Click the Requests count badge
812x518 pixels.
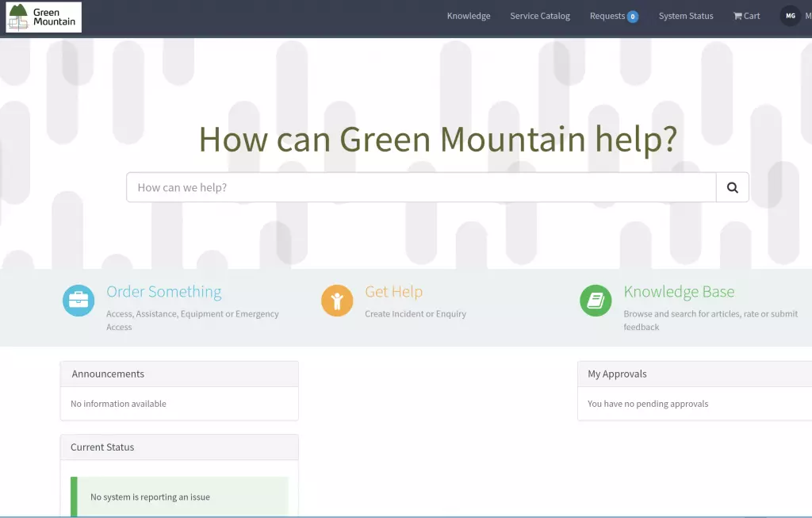632,17
